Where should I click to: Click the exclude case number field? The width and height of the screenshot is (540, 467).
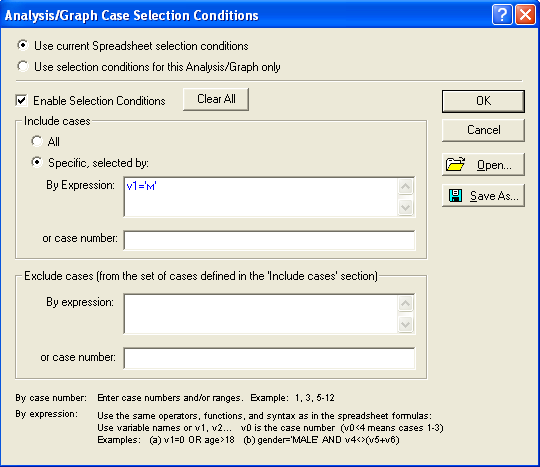pyautogui.click(x=269, y=358)
